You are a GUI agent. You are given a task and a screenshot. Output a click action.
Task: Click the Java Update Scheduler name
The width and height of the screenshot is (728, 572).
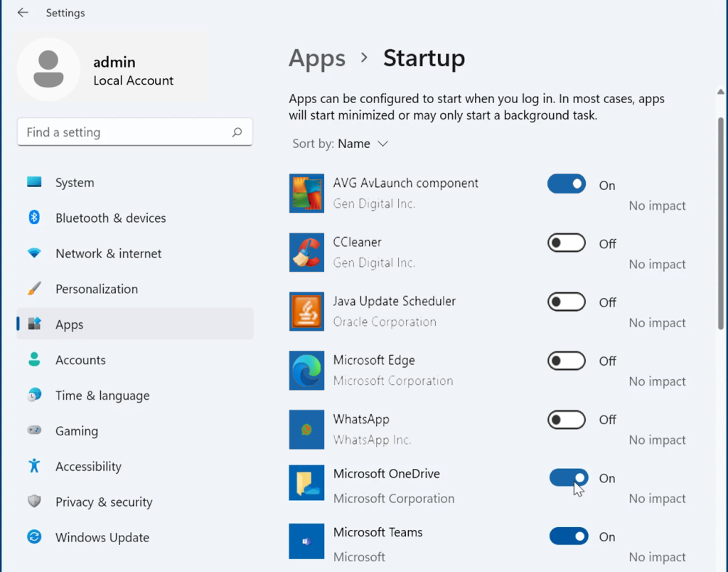pyautogui.click(x=394, y=301)
